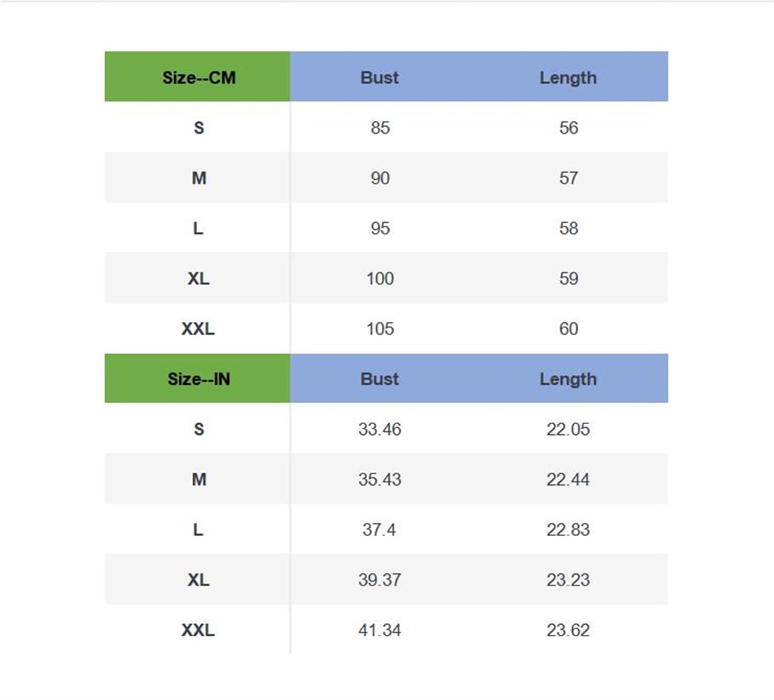Click the Size--CM green header cell
Viewport: 774px width, 700px height.
coord(198,77)
